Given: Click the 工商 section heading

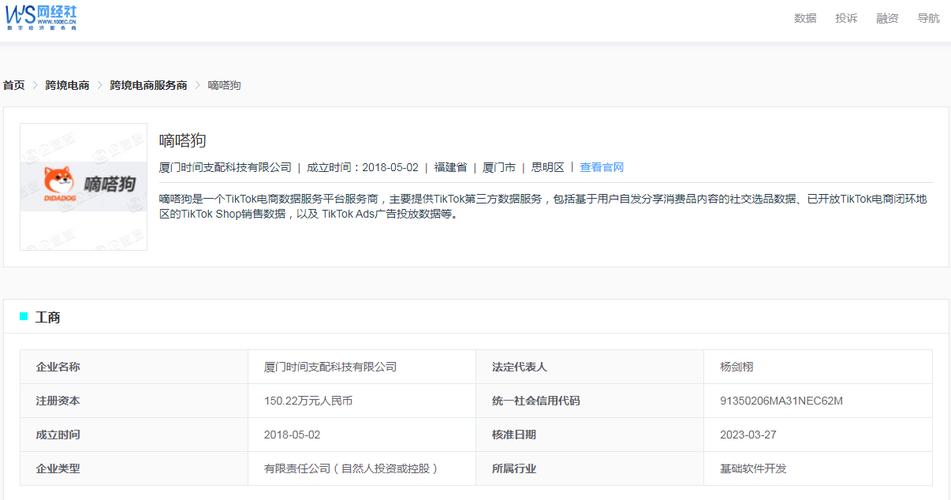Looking at the screenshot, I should [47, 317].
